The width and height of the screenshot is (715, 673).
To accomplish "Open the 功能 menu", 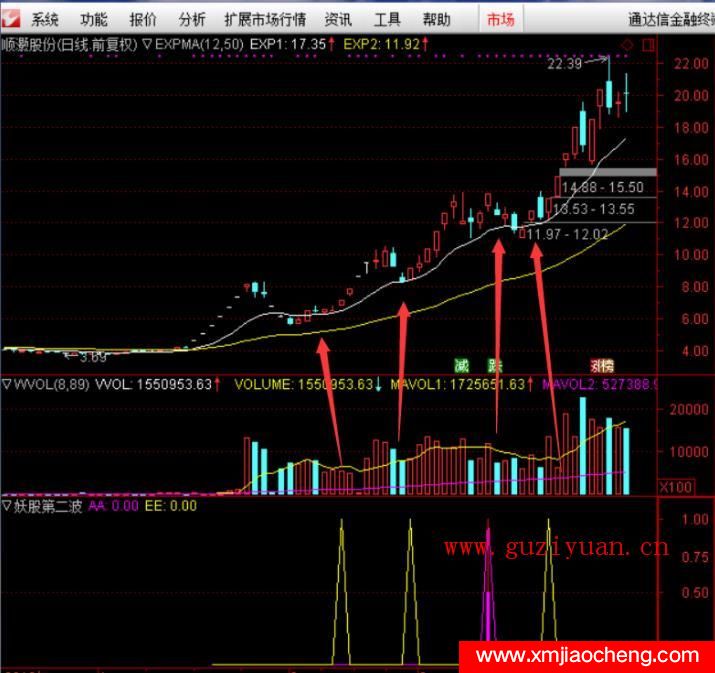I will coord(94,19).
